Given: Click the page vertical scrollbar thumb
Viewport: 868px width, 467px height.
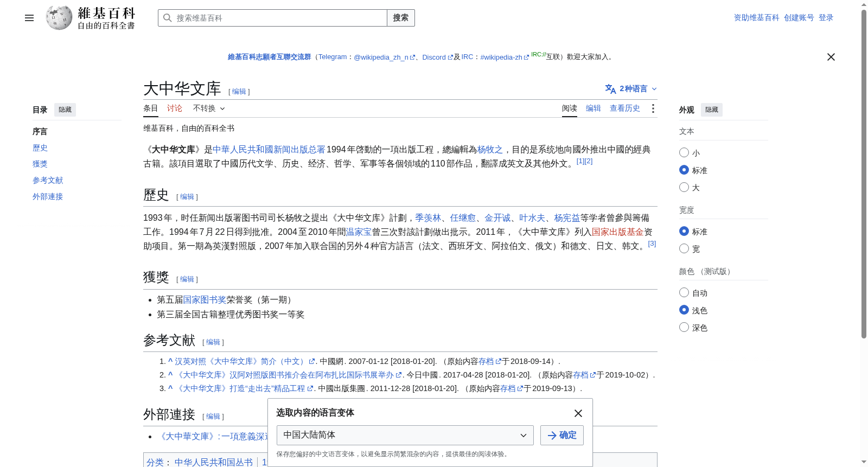Looking at the screenshot, I should point(864,174).
